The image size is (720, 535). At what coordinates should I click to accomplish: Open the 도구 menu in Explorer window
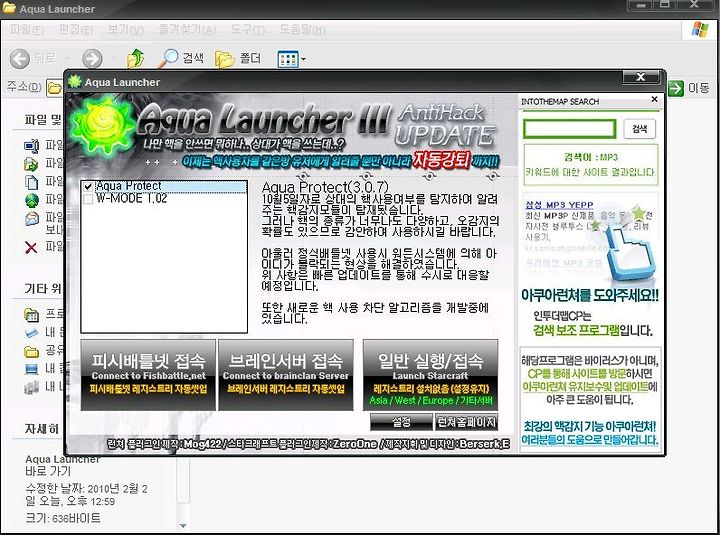point(248,30)
